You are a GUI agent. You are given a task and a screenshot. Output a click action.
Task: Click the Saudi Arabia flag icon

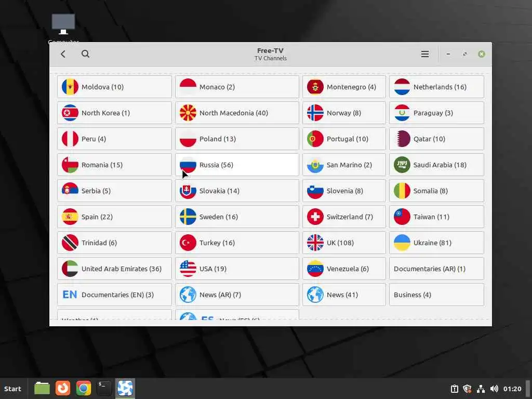coord(402,165)
